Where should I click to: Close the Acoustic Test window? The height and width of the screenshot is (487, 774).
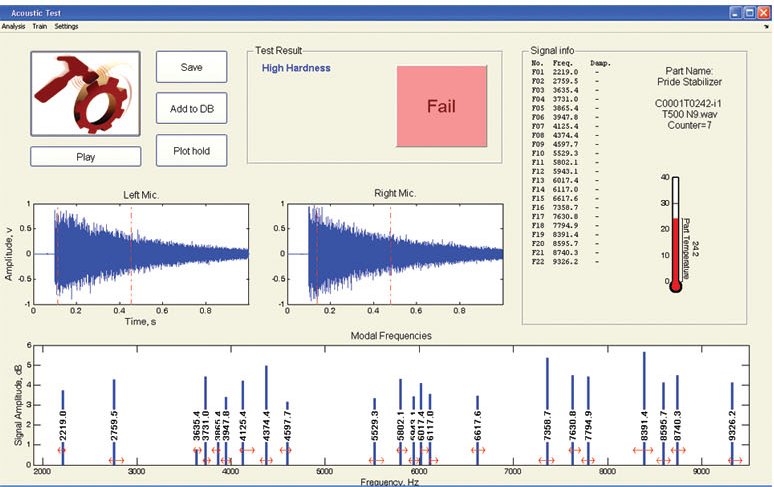[x=764, y=13]
